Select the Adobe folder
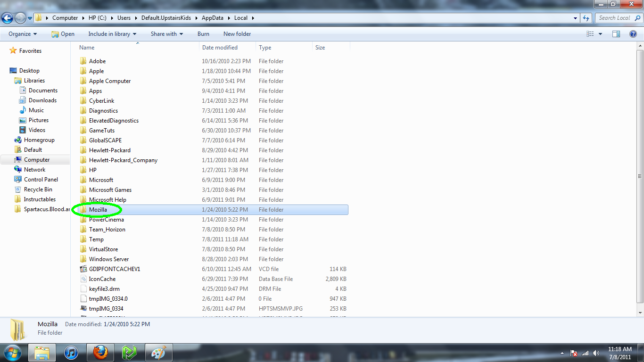 pyautogui.click(x=97, y=61)
